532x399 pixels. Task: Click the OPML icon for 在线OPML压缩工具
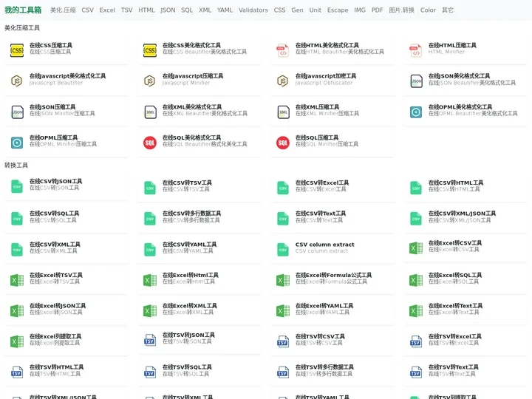tap(16, 143)
